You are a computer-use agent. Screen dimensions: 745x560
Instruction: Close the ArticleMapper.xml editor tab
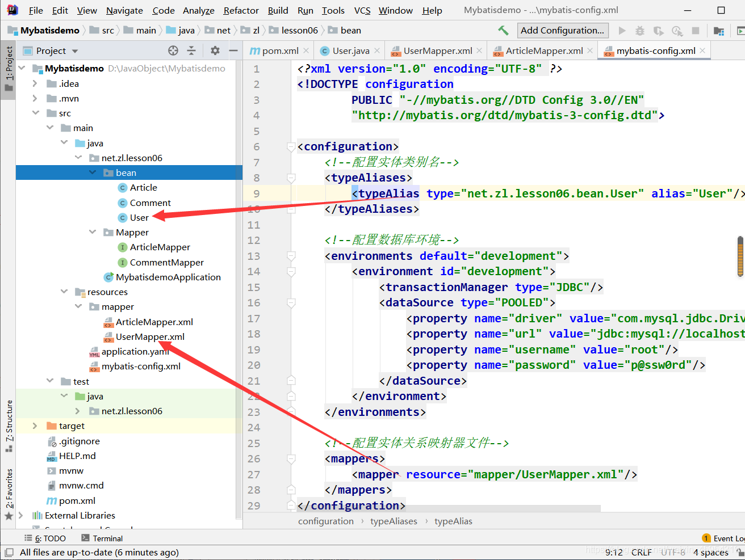590,50
